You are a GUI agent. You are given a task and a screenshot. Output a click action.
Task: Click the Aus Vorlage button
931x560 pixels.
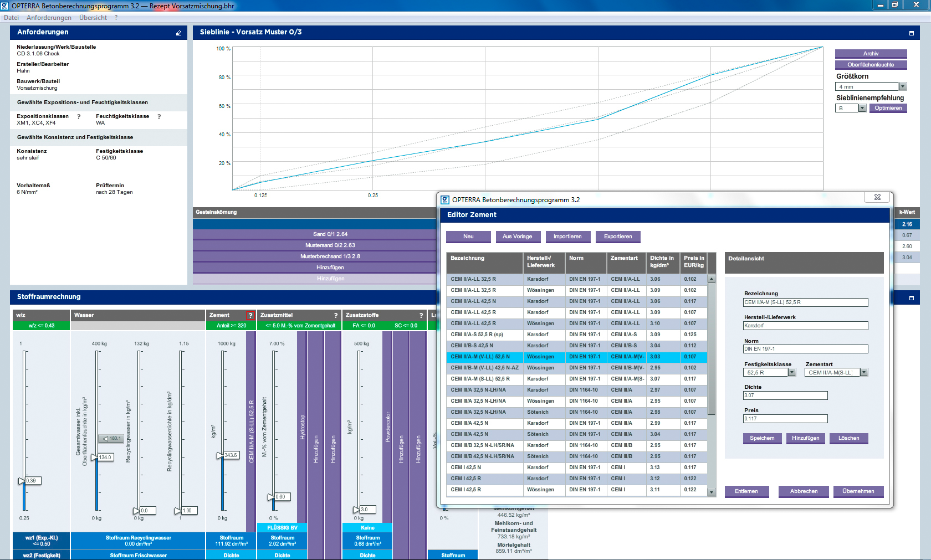517,237
